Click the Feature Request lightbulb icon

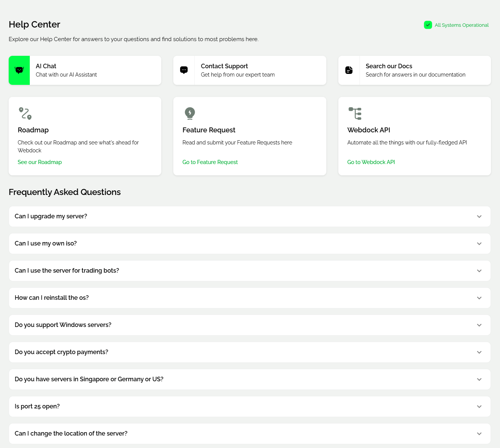190,113
